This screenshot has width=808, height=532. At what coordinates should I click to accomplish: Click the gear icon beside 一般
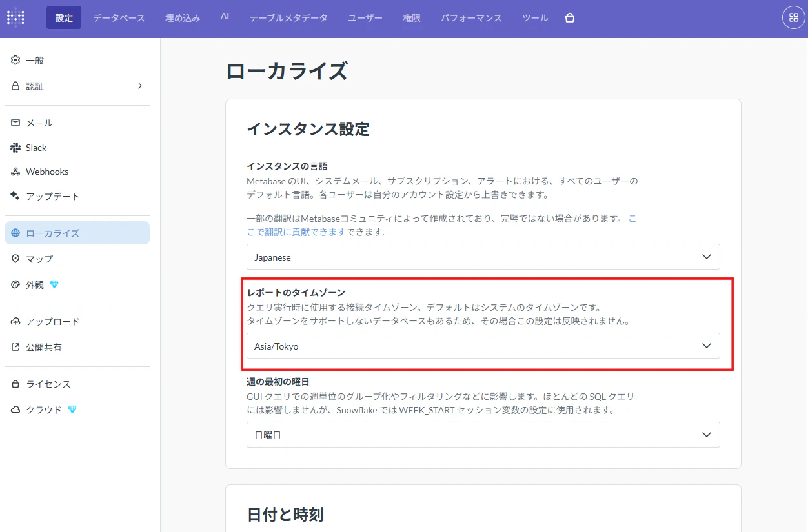coord(15,60)
